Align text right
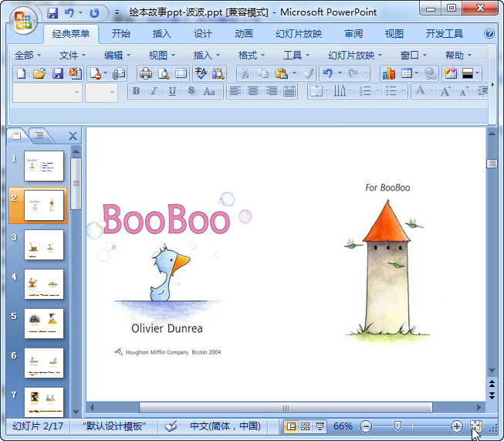 (272, 91)
